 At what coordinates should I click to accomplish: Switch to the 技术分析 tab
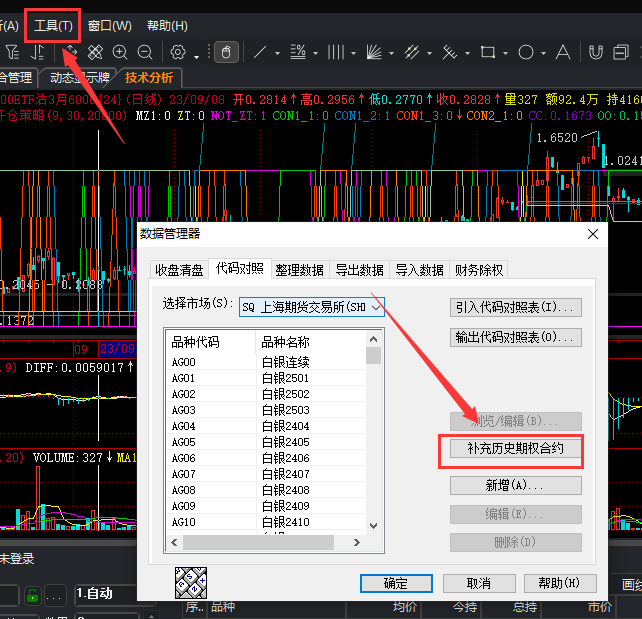pos(149,77)
